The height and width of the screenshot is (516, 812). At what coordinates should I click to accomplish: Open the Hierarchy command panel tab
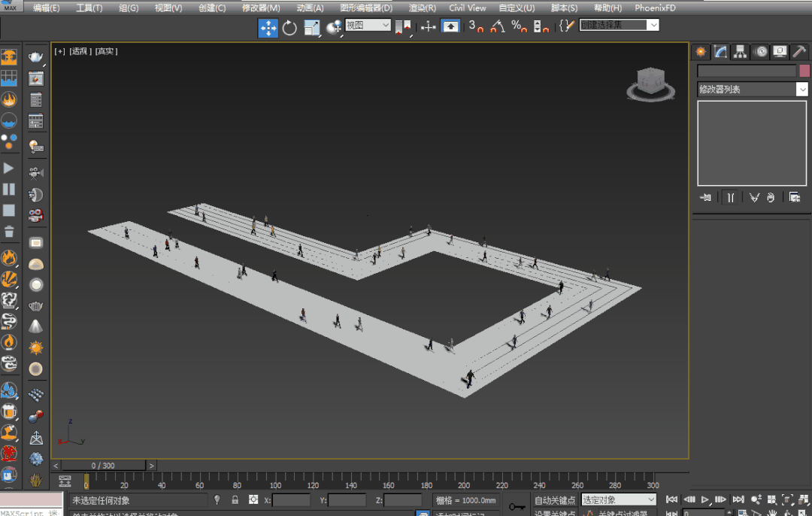tap(741, 51)
